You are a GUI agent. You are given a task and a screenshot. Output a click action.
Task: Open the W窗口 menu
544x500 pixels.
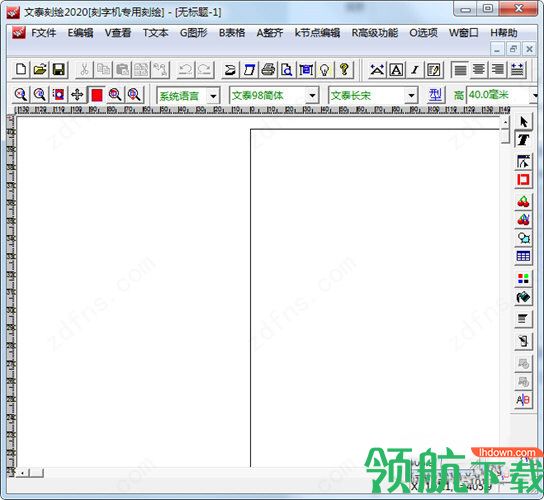464,33
